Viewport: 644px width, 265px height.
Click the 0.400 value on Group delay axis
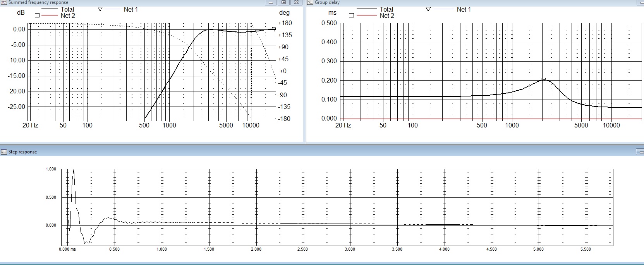pyautogui.click(x=329, y=42)
